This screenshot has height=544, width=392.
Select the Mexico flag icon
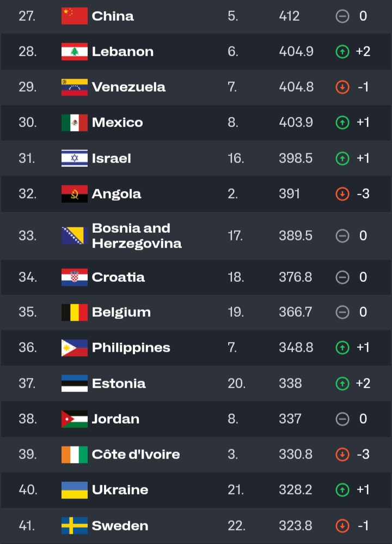pyautogui.click(x=74, y=123)
